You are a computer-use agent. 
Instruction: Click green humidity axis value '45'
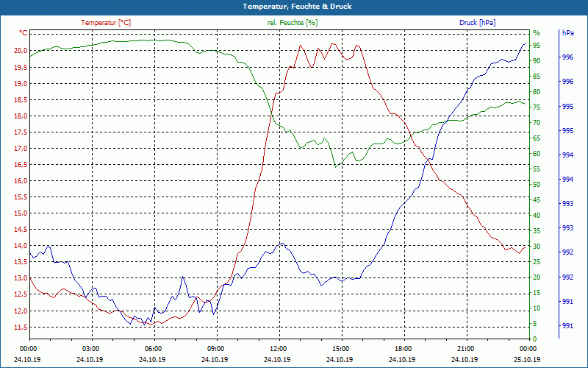coord(537,200)
